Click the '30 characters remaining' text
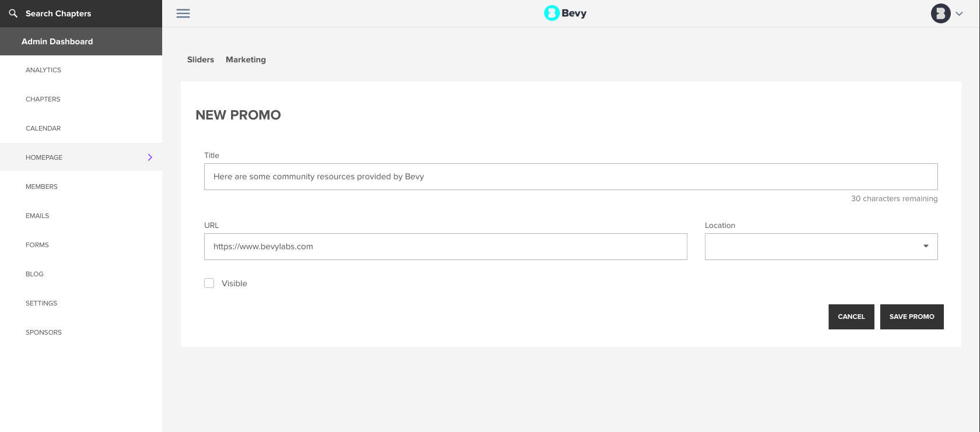Viewport: 980px width, 432px height. click(894, 199)
